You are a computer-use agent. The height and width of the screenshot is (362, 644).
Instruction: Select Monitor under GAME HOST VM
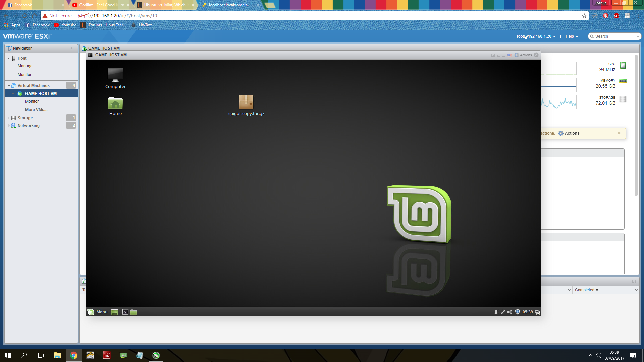[x=32, y=101]
